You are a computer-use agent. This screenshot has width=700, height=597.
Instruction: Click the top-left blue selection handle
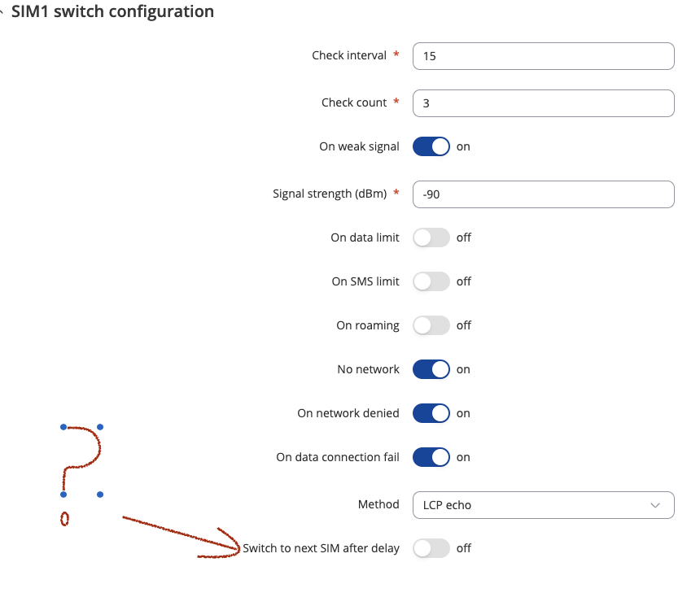(63, 427)
